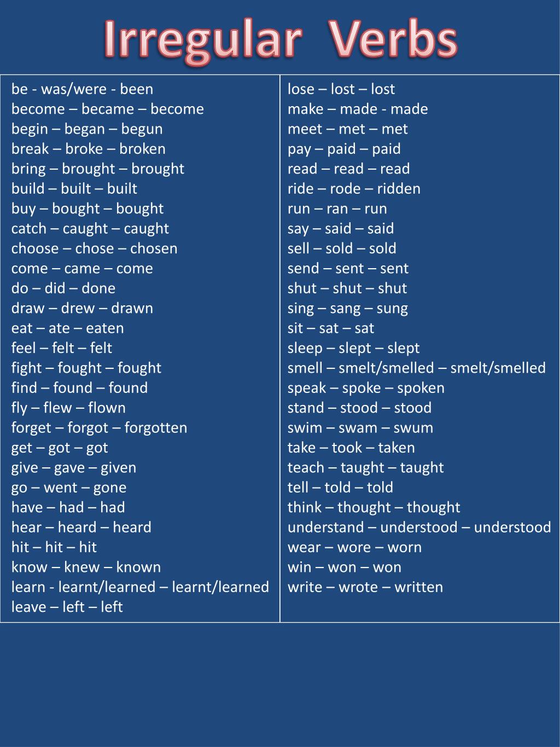The height and width of the screenshot is (747, 560).
Task: Select 'draw – drew – drawn' text line
Action: 83,308
